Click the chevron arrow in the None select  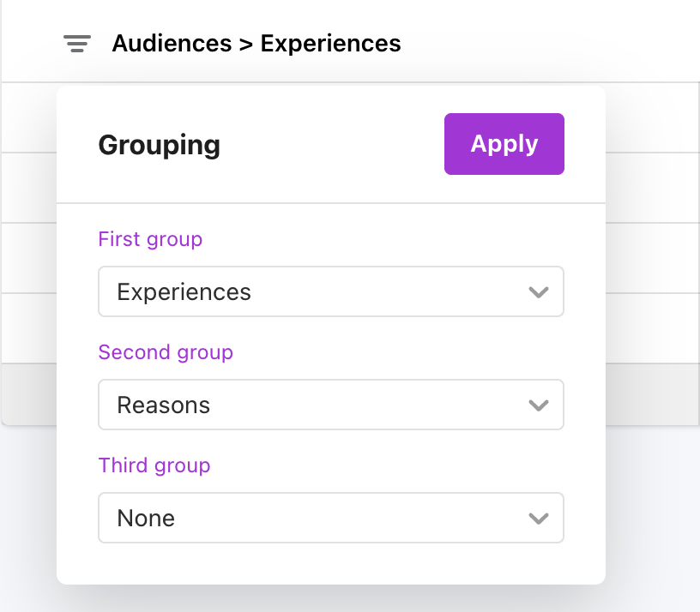538,519
